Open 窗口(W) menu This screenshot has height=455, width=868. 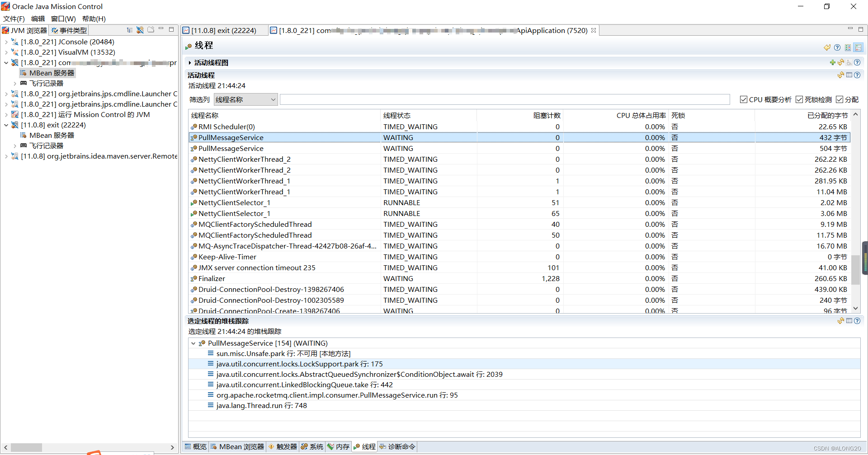point(63,19)
